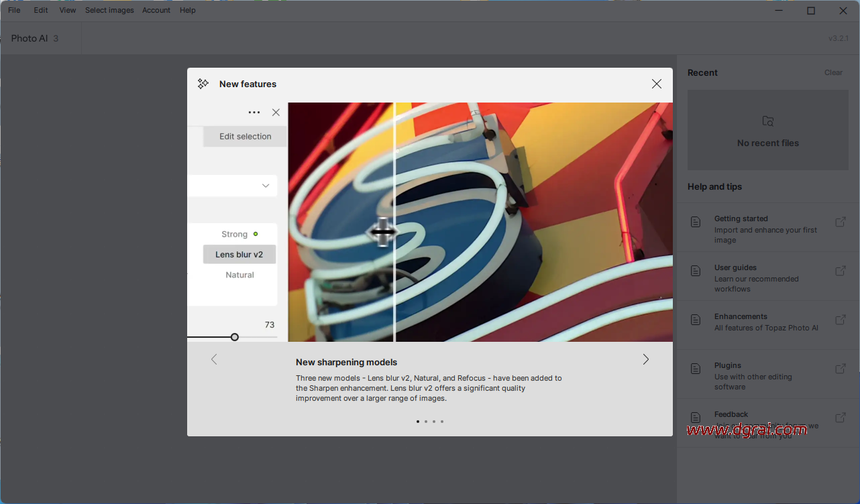Select the fourth carousel page dot
Image resolution: width=860 pixels, height=504 pixels.
pyautogui.click(x=442, y=422)
